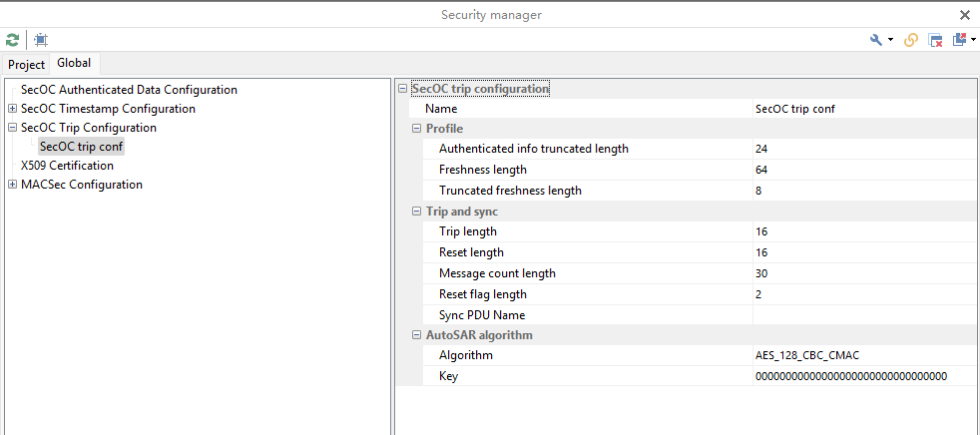
Task: Click the window icon with red X
Action: coord(935,40)
